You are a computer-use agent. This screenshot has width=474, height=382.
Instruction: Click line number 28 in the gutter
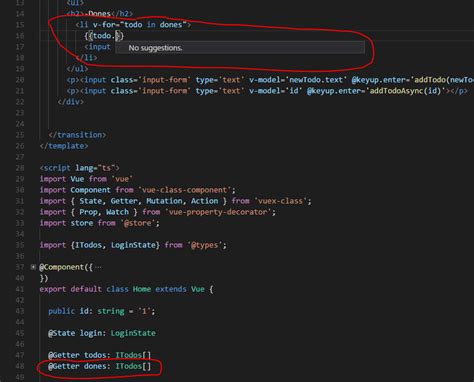pos(20,168)
